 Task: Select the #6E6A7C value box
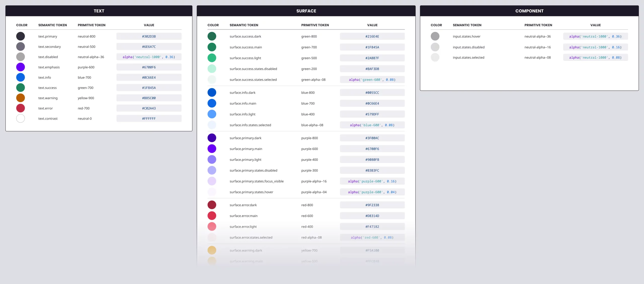click(149, 47)
